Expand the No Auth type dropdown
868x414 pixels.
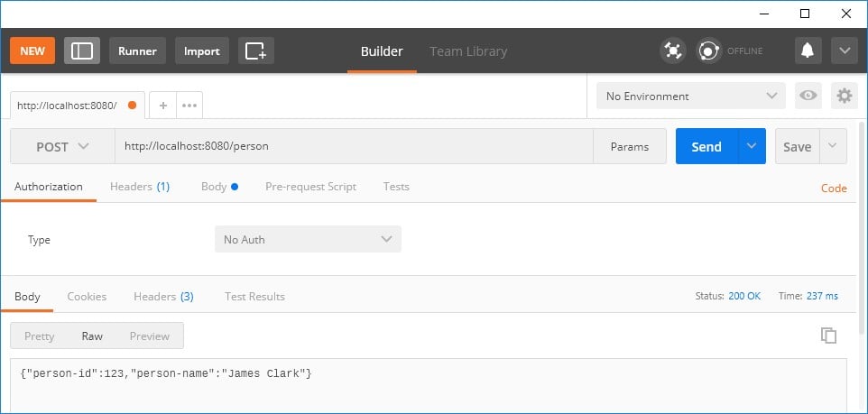click(308, 240)
